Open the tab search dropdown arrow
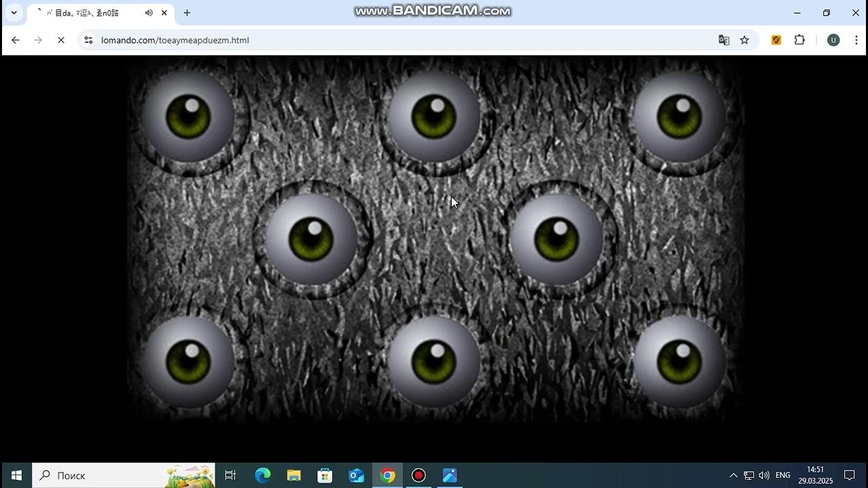Viewport: 868px width, 488px height. pyautogui.click(x=14, y=13)
